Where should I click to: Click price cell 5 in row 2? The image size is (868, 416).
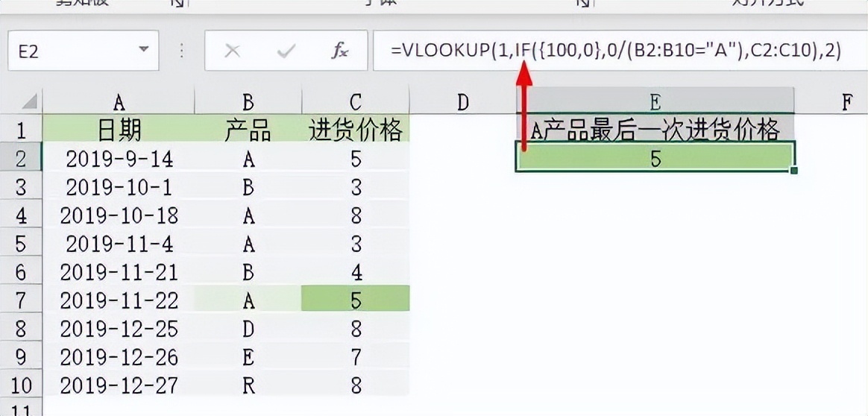pos(356,159)
